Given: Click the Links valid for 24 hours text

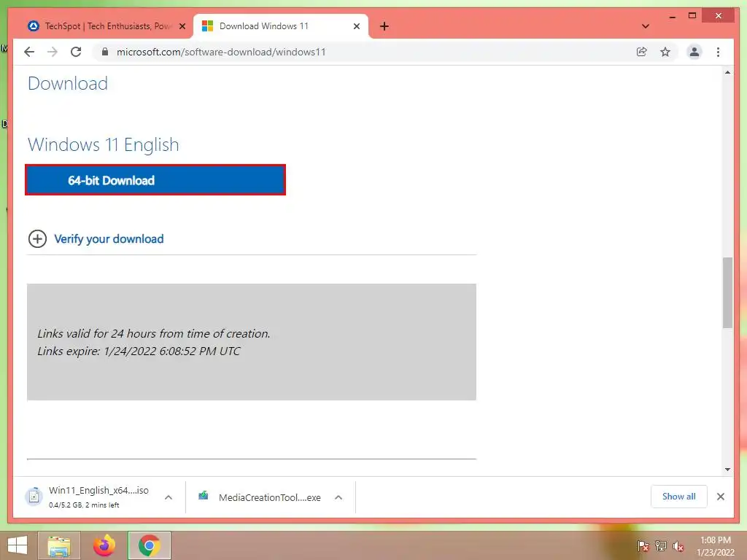Looking at the screenshot, I should 153,334.
